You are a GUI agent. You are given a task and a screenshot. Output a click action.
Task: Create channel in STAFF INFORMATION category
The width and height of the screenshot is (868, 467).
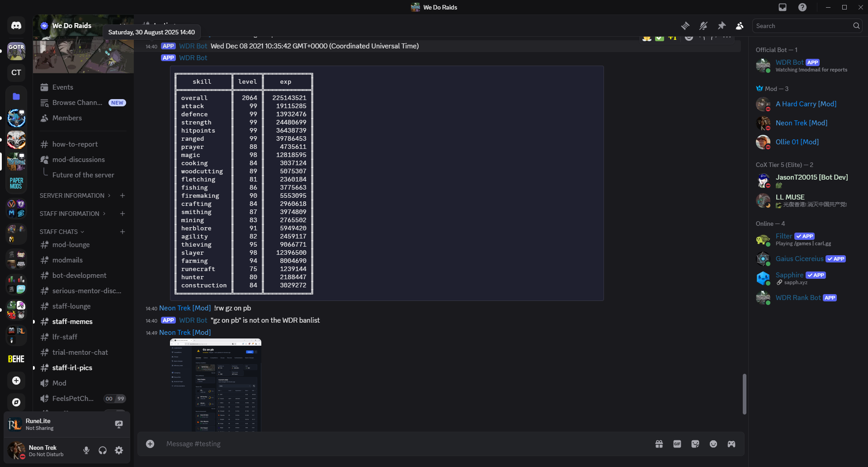pos(123,214)
